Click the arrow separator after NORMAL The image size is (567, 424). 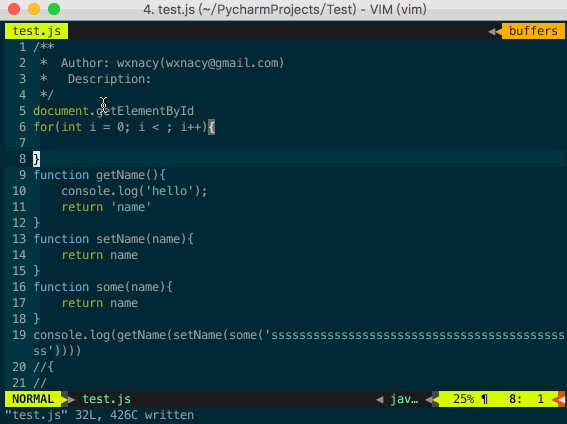coord(68,399)
